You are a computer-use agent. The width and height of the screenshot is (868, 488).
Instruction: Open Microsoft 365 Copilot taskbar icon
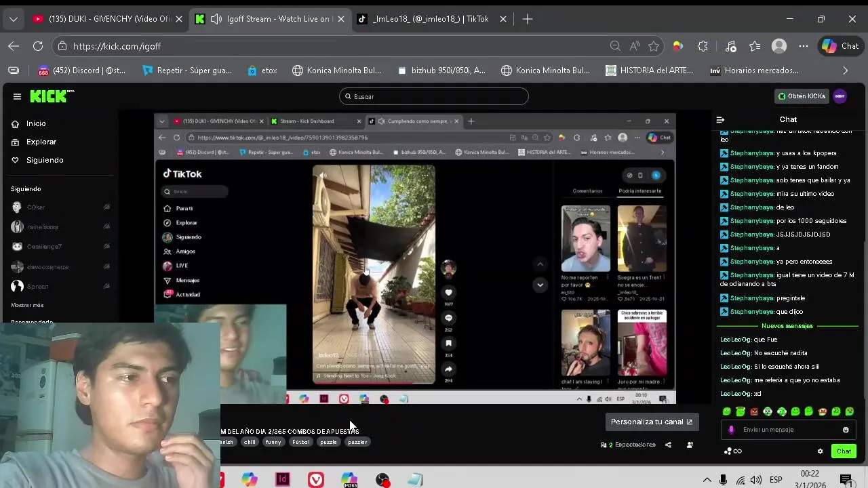(349, 480)
